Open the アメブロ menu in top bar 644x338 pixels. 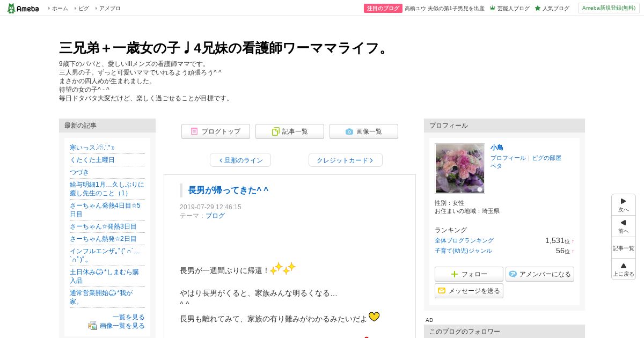pos(108,9)
